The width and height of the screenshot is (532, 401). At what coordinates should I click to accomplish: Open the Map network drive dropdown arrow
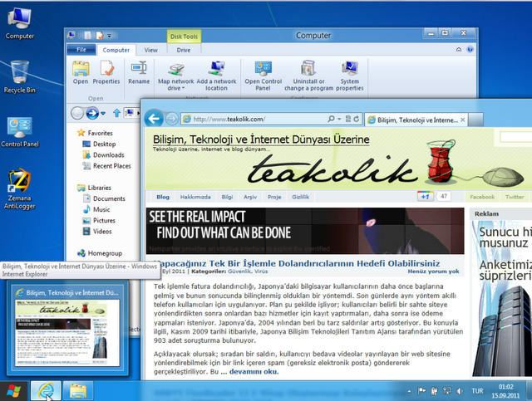point(183,88)
